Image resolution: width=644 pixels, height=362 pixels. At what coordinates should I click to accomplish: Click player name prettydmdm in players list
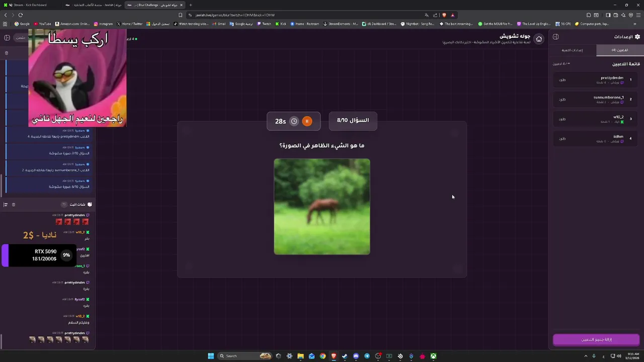pyautogui.click(x=612, y=78)
